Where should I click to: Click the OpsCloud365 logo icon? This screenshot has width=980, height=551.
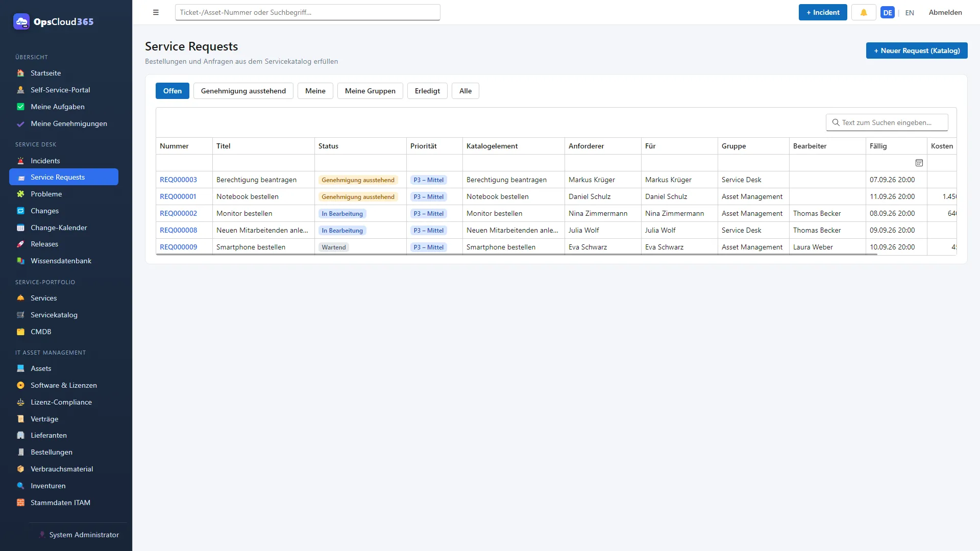click(x=21, y=21)
